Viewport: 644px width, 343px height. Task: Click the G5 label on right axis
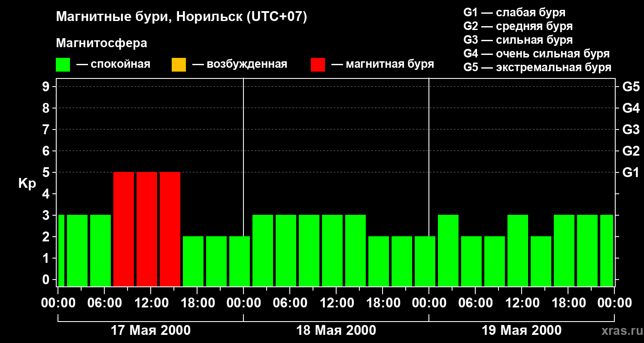(631, 87)
